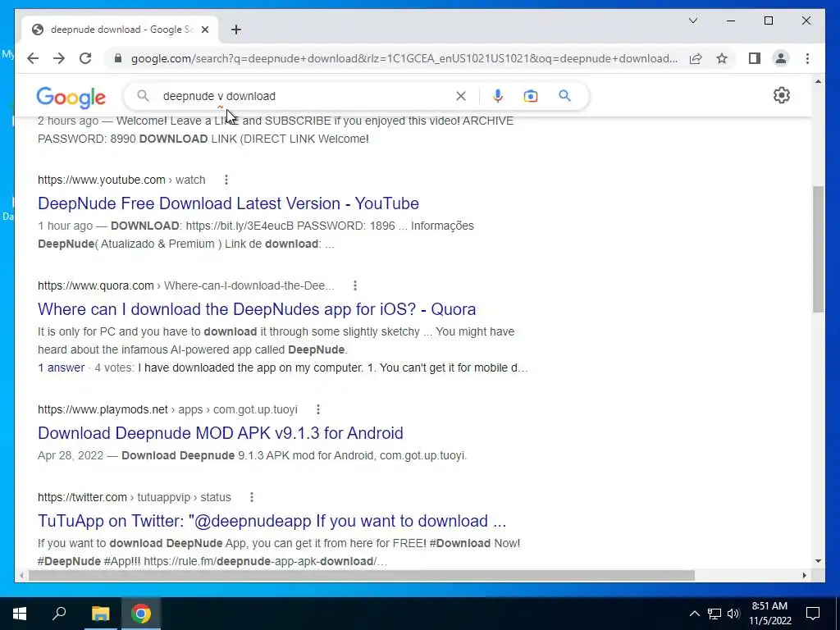Open the TuTuApp on Twitter result
840x630 pixels.
click(x=272, y=521)
